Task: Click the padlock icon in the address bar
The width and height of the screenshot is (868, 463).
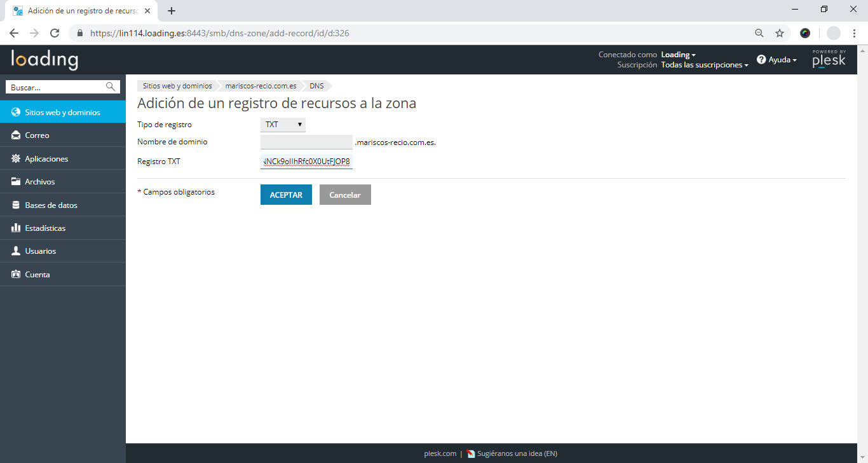Action: click(80, 33)
